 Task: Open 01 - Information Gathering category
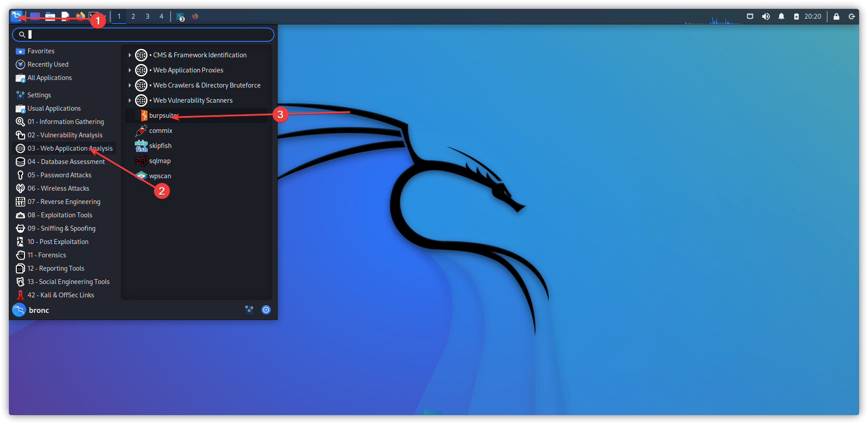[x=64, y=122]
